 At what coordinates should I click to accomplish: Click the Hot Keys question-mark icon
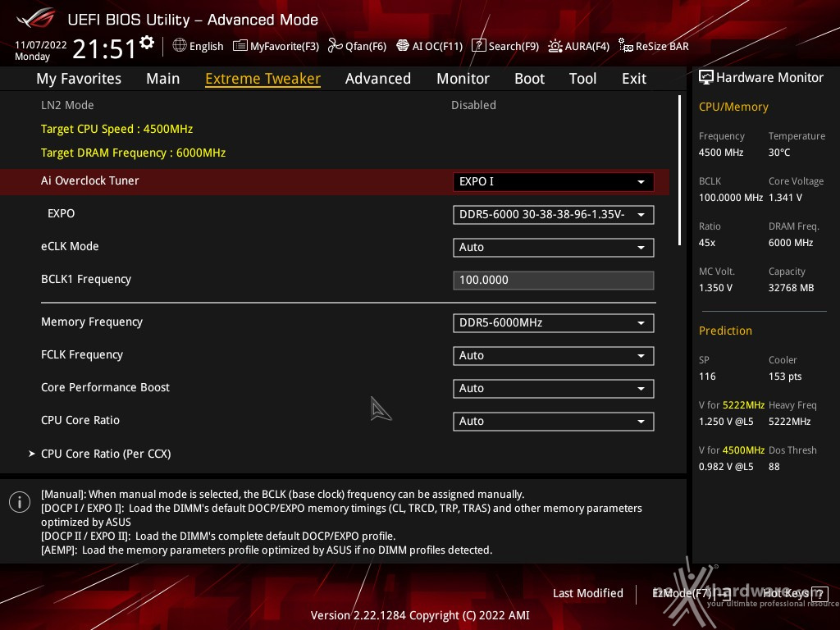[x=819, y=594]
